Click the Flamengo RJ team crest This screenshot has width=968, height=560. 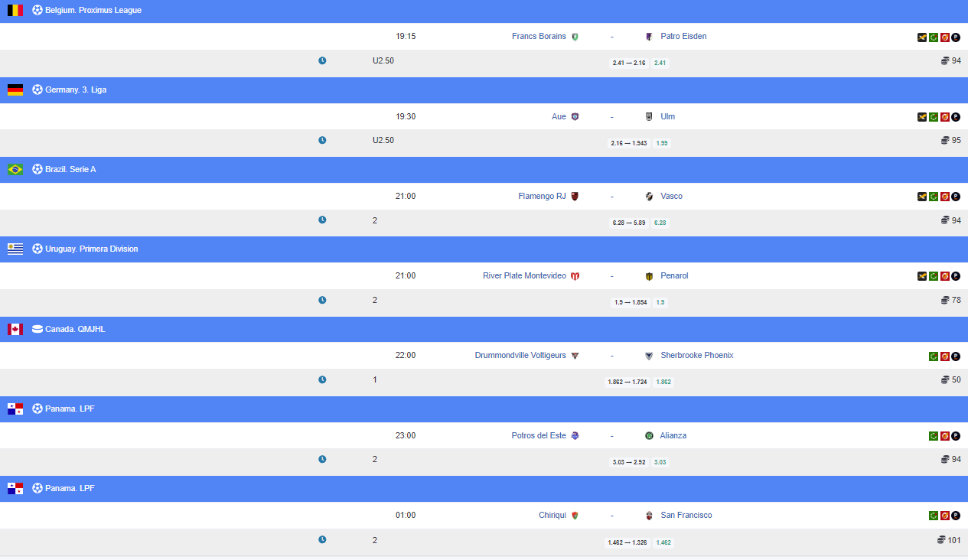point(575,197)
